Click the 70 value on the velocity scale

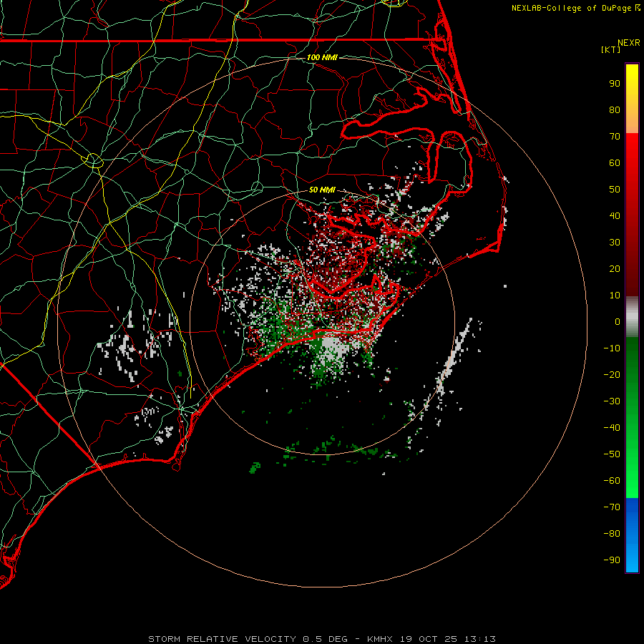[x=615, y=137]
